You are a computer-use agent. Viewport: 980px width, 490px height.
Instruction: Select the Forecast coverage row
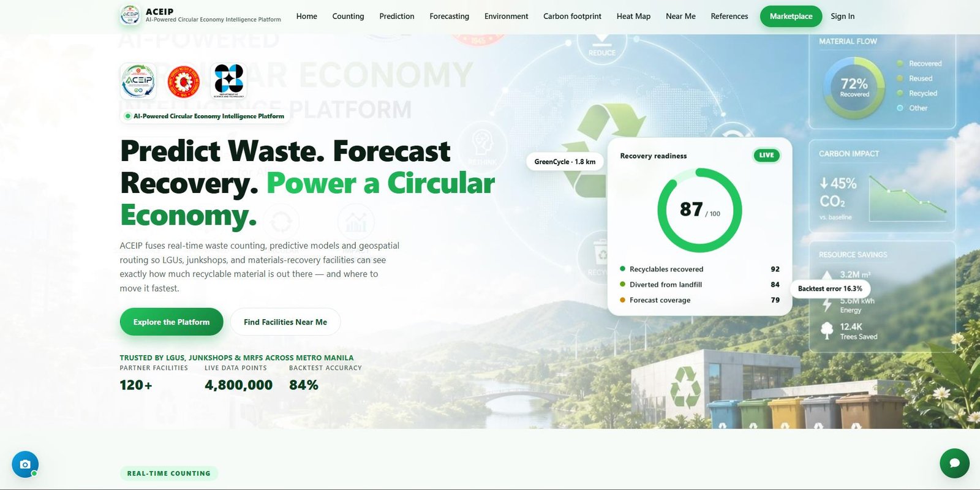699,300
